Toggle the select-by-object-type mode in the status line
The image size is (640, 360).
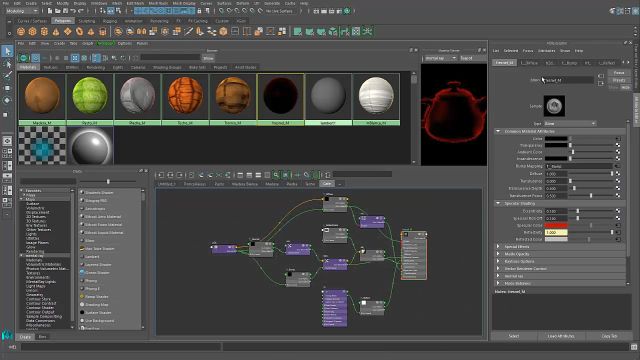(x=111, y=11)
